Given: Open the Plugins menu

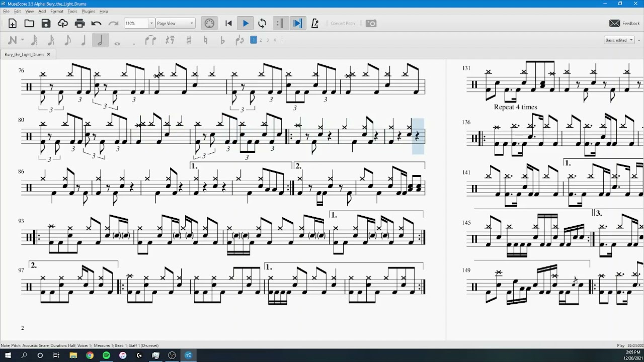Looking at the screenshot, I should tap(88, 11).
